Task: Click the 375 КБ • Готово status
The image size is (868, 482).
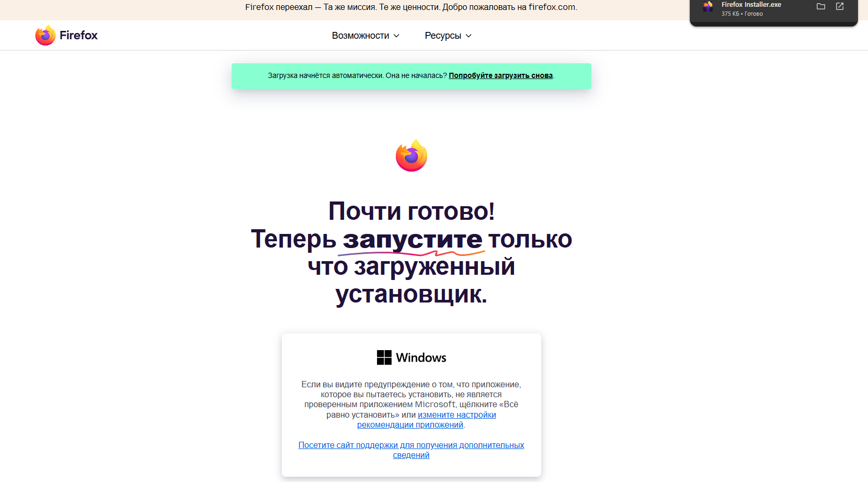Action: click(x=742, y=14)
